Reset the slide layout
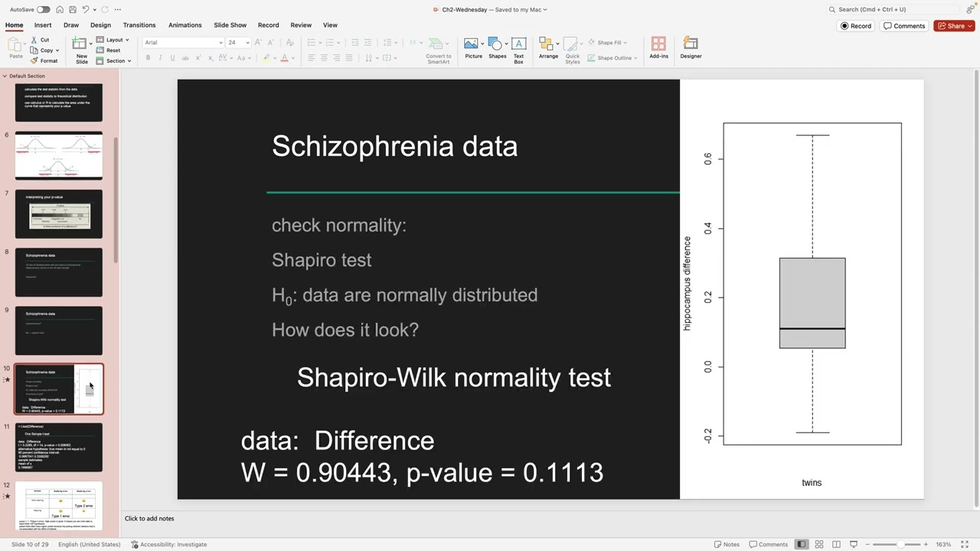The width and height of the screenshot is (980, 551). pos(108,51)
